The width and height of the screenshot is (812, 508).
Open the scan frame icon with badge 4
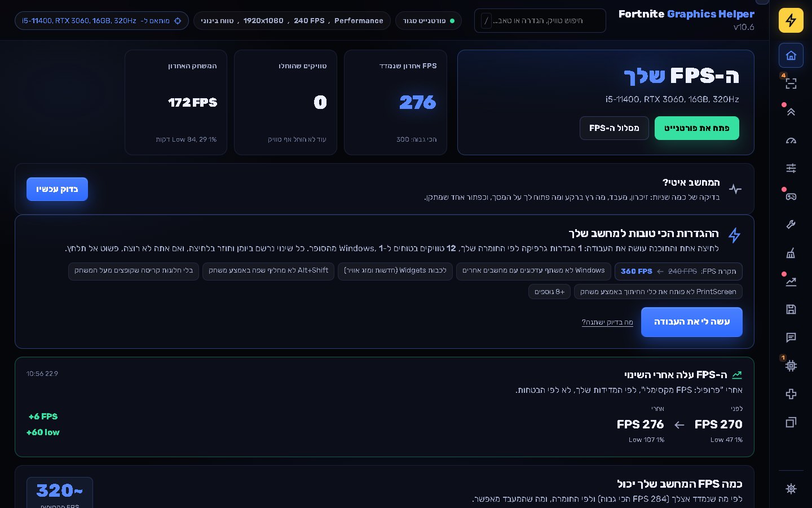click(791, 84)
